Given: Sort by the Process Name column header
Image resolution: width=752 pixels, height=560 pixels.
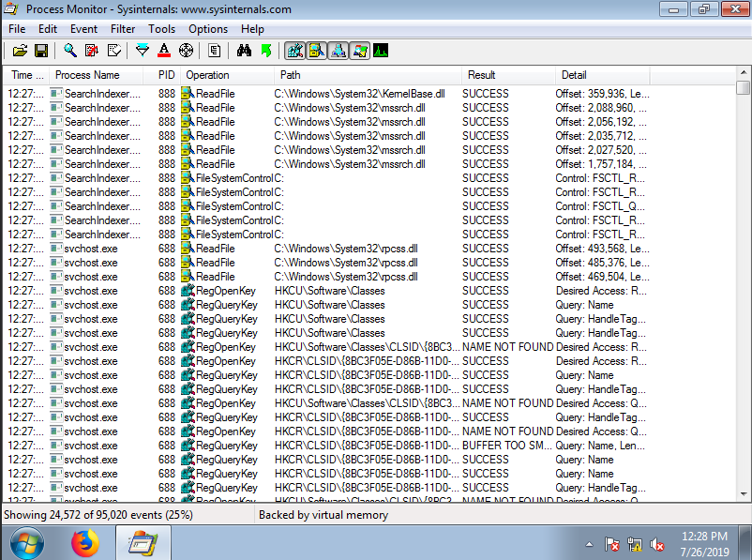Looking at the screenshot, I should coord(97,75).
